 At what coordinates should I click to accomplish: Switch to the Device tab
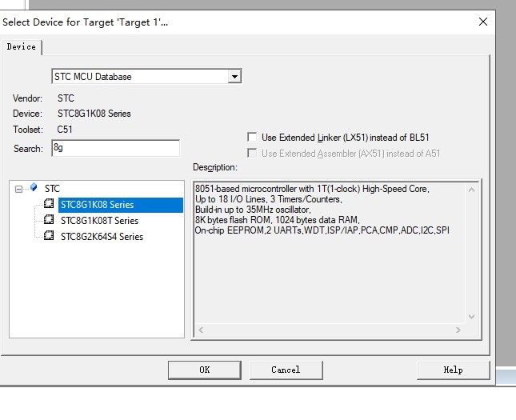click(22, 46)
